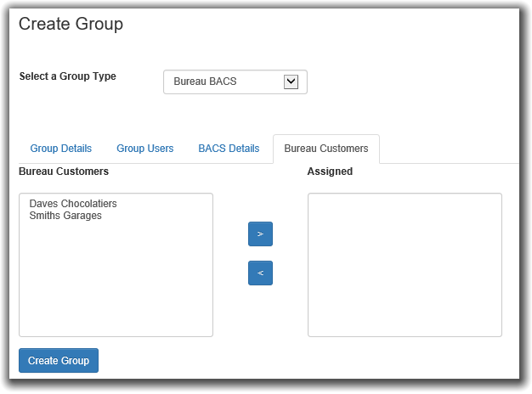Viewport: 532px width, 394px height.
Task: Expand the Group Type dropdown arrow
Action: (291, 82)
